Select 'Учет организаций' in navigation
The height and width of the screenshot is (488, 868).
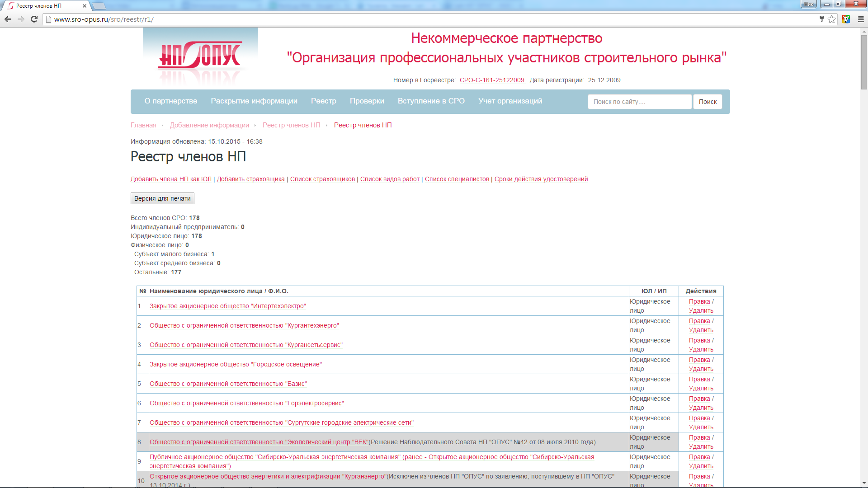click(510, 101)
